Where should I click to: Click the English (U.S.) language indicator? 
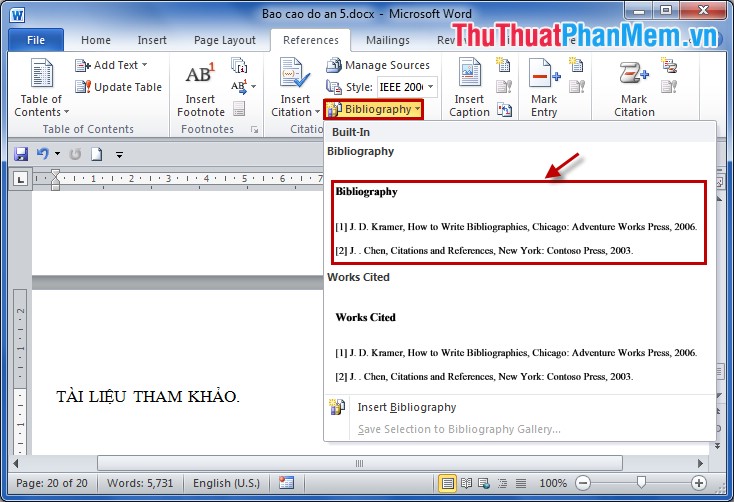(226, 483)
